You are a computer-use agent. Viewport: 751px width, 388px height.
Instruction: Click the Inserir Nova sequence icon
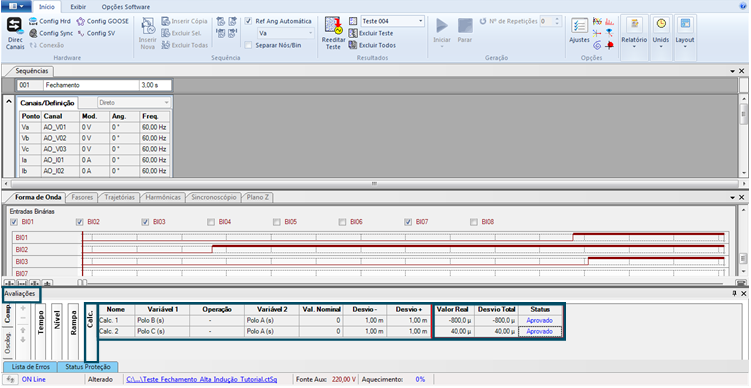point(148,34)
